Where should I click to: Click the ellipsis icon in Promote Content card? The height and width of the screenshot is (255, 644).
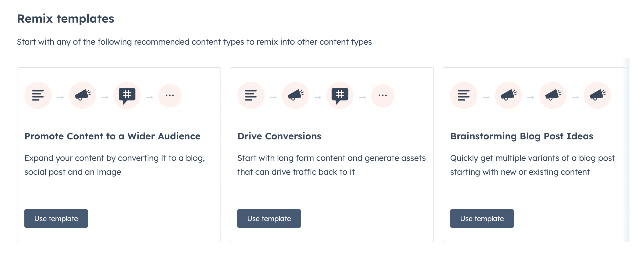(x=170, y=95)
